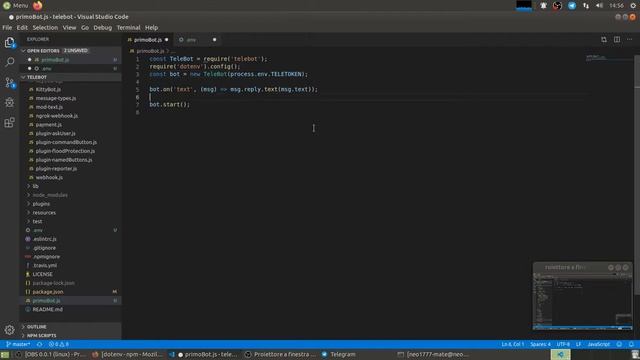Click the master branch status bar item

18,344
